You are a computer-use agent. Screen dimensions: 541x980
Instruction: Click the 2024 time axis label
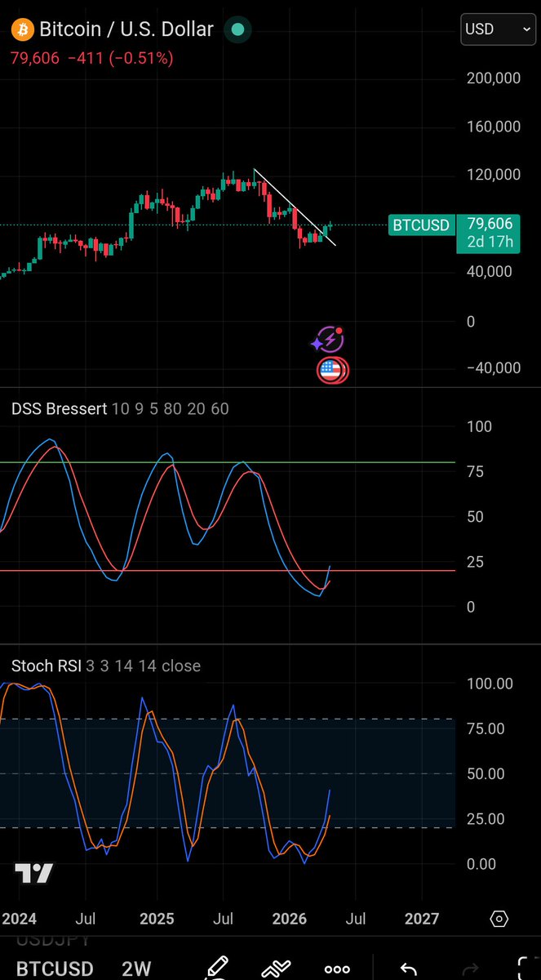coord(19,919)
